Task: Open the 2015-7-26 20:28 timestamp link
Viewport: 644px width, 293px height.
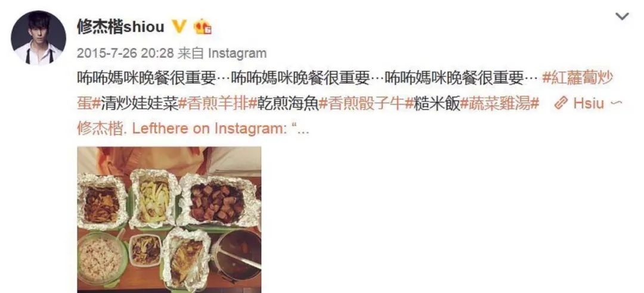Action: 126,53
